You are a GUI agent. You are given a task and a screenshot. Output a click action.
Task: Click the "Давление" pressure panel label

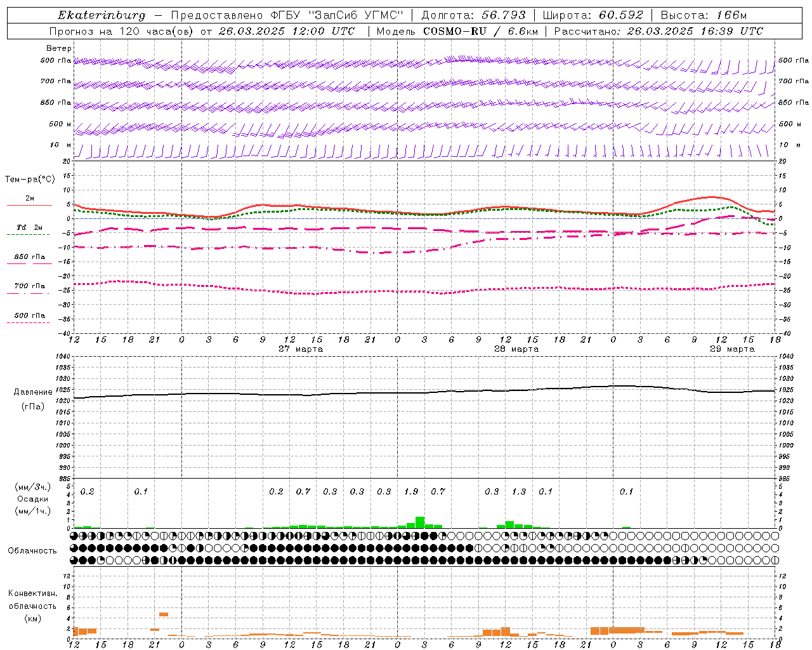tap(33, 392)
